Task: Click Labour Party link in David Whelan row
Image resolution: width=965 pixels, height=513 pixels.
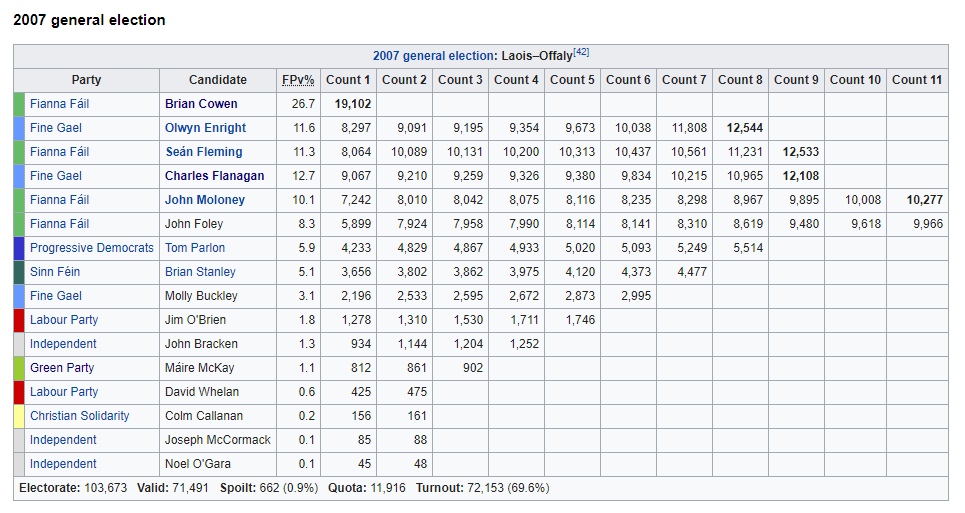Action: [x=64, y=392]
